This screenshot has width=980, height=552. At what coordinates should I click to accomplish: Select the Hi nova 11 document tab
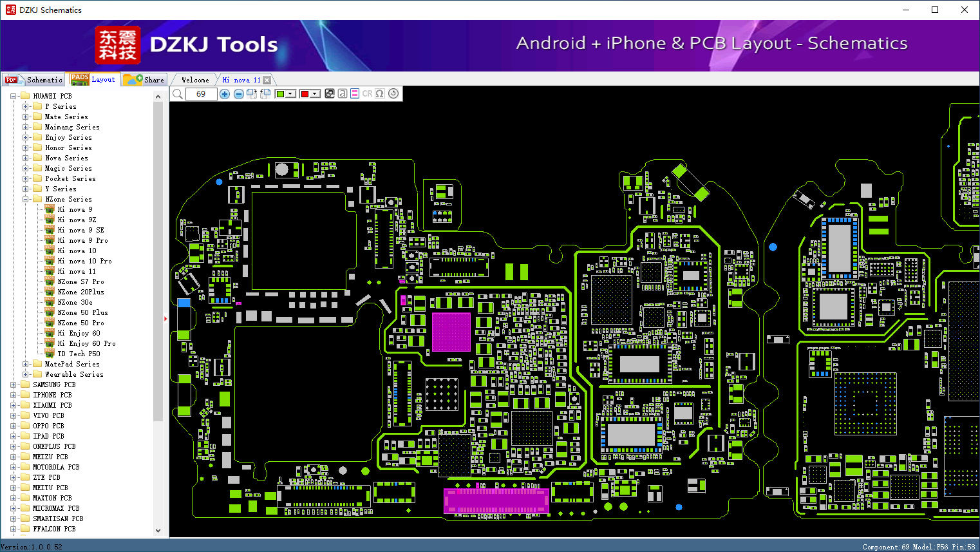pyautogui.click(x=241, y=80)
